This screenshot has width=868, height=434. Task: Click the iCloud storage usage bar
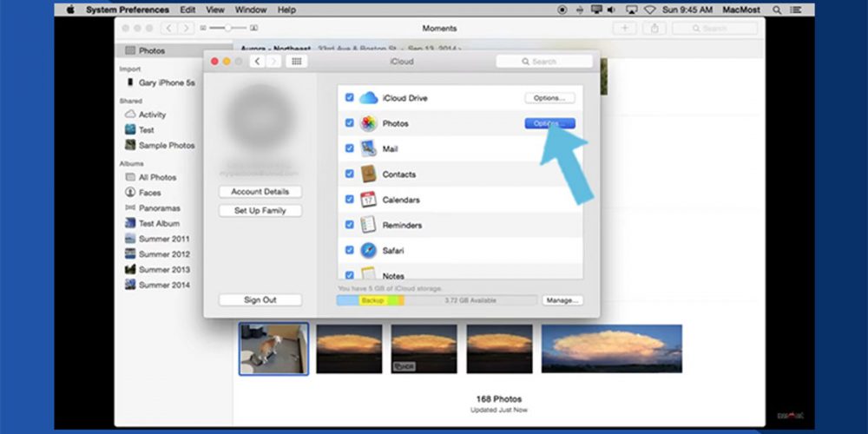click(x=437, y=300)
